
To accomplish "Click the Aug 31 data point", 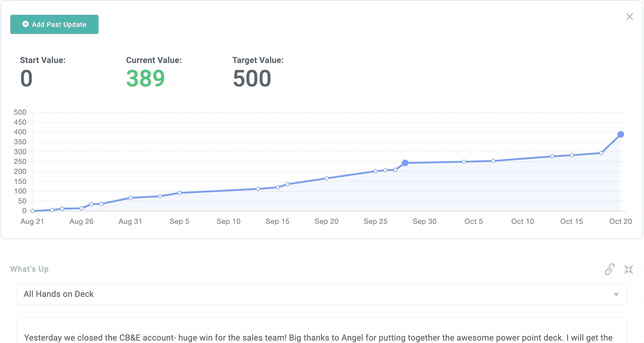I will [x=131, y=198].
